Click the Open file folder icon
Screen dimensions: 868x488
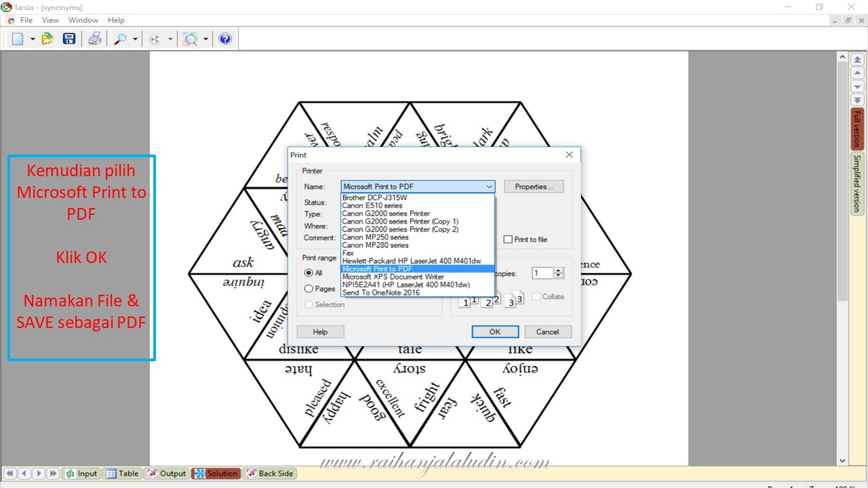[x=47, y=39]
